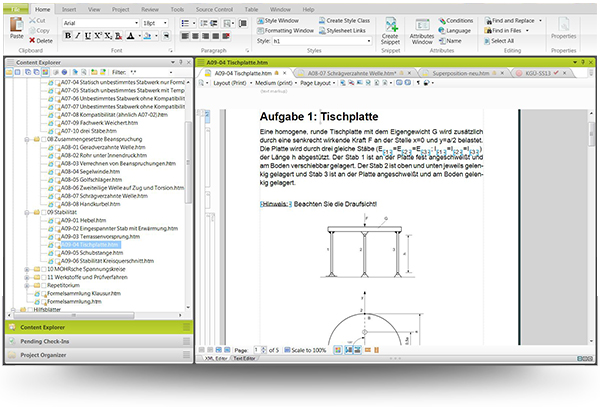Click Select All in Editing group

click(x=499, y=41)
